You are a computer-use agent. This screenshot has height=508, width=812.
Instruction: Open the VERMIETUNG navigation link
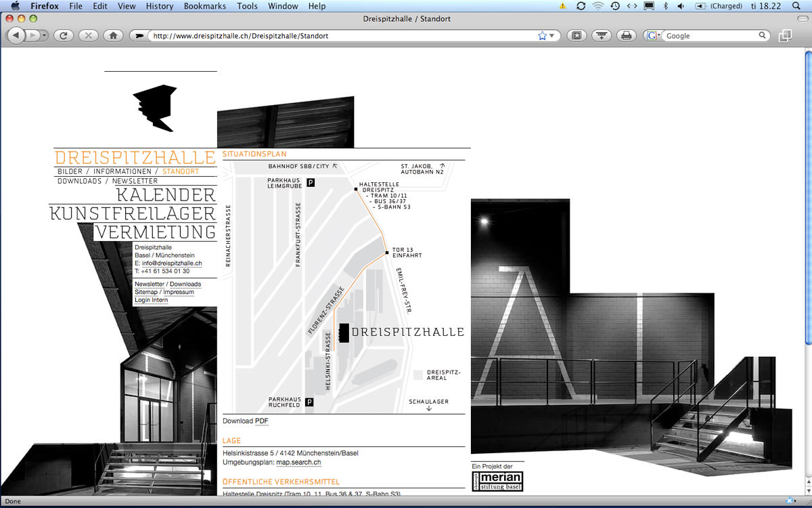pos(156,232)
